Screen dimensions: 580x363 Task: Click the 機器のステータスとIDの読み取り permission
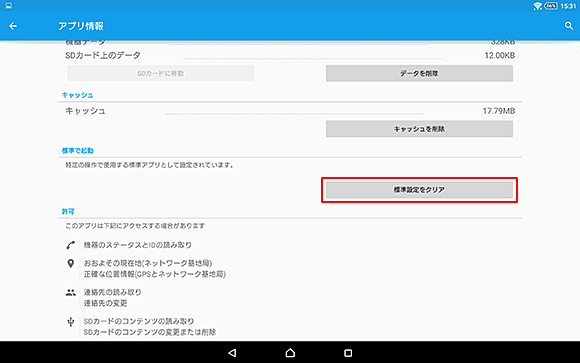[138, 245]
